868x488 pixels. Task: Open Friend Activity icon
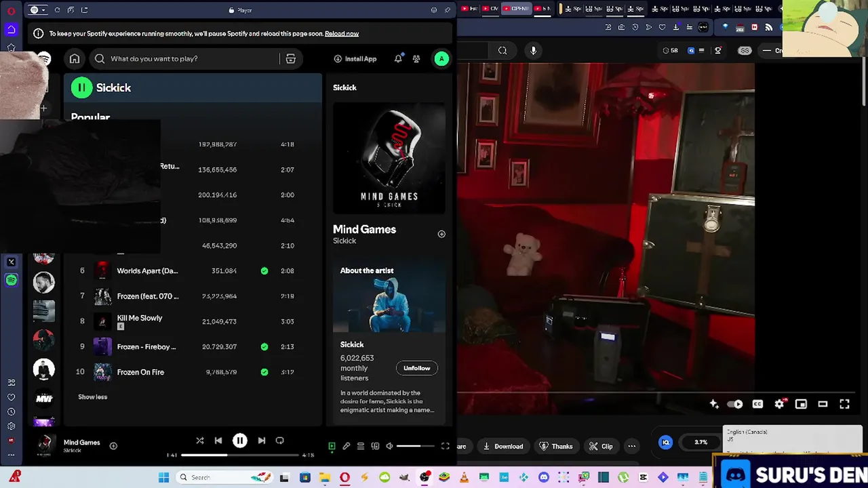click(x=416, y=59)
